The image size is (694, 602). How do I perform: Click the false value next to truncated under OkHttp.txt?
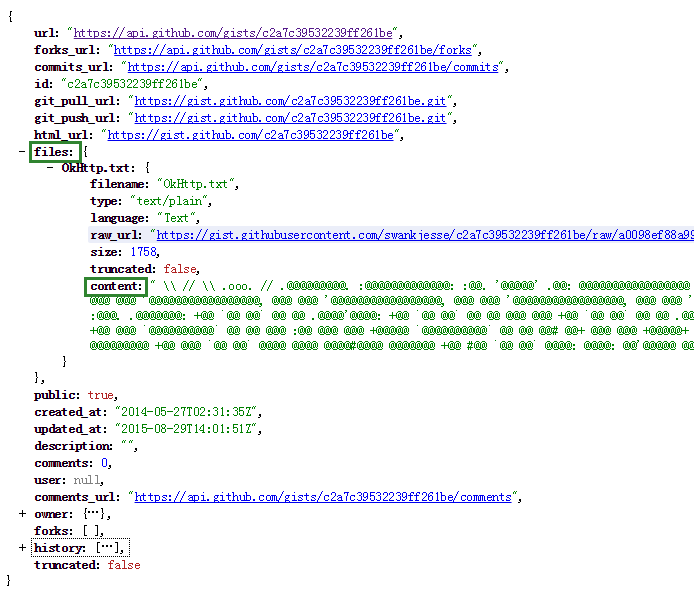pyautogui.click(x=180, y=269)
